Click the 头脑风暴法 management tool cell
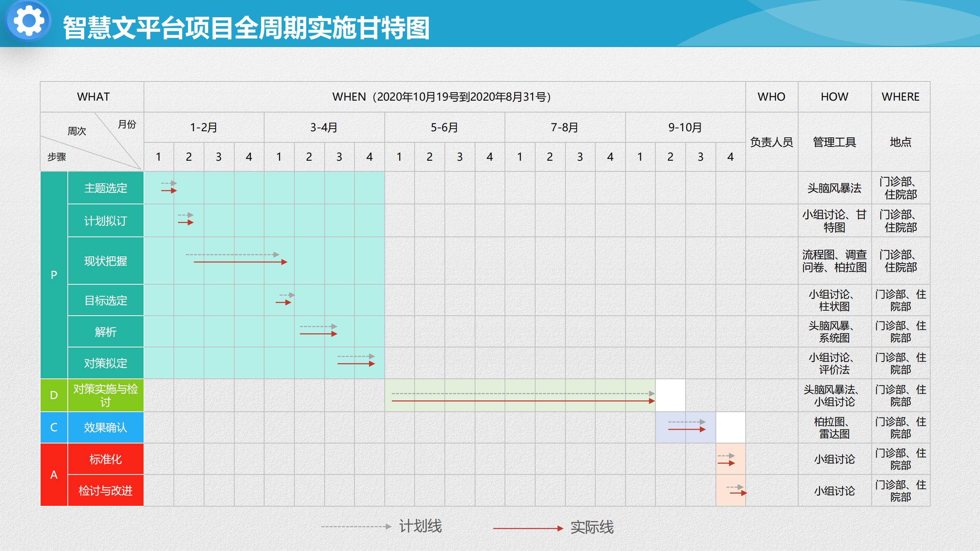The width and height of the screenshot is (980, 551). pos(835,188)
